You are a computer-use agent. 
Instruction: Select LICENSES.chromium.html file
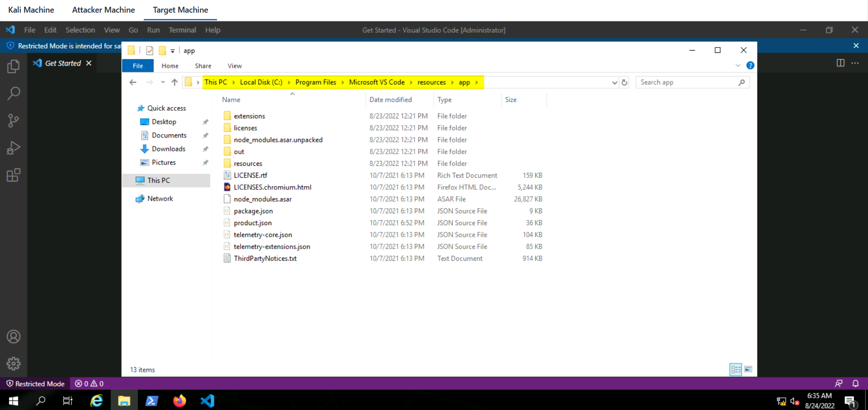[x=272, y=187]
